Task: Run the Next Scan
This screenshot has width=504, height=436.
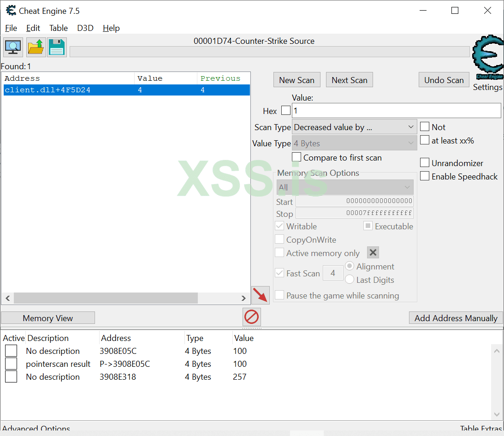Action: 350,80
